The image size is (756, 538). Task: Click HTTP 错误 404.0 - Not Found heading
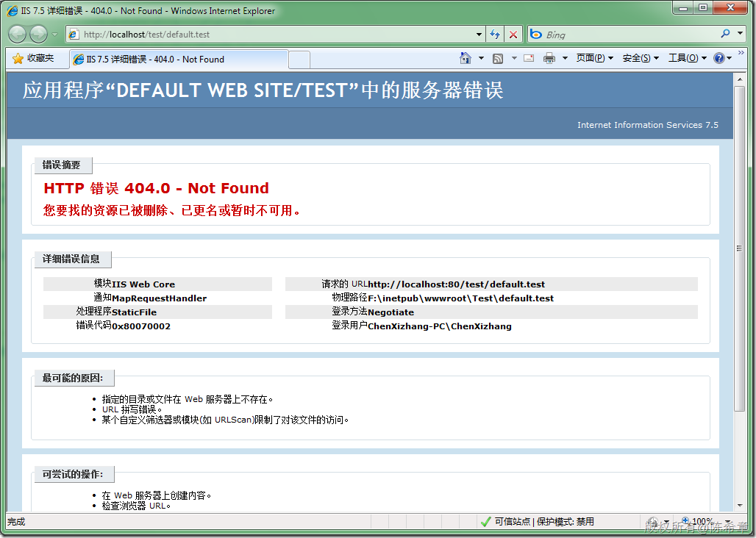pyautogui.click(x=156, y=188)
